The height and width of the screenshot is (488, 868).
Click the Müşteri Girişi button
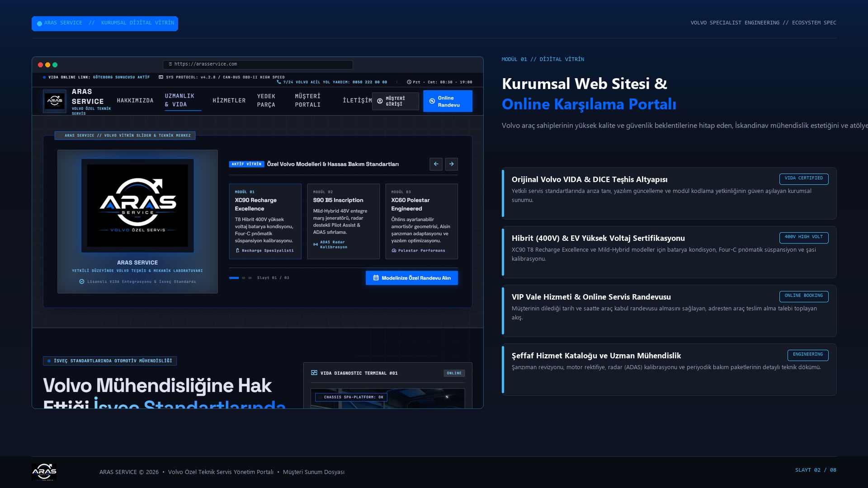(396, 101)
